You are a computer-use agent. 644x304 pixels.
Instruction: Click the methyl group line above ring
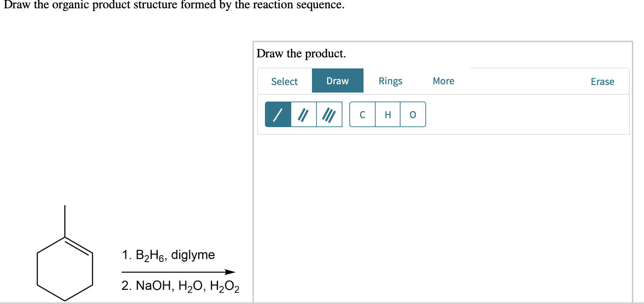65,221
